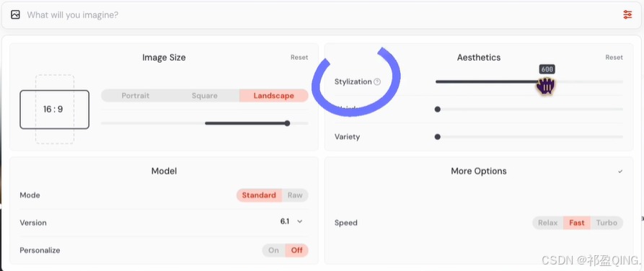Choose Relax speed option

(x=548, y=223)
